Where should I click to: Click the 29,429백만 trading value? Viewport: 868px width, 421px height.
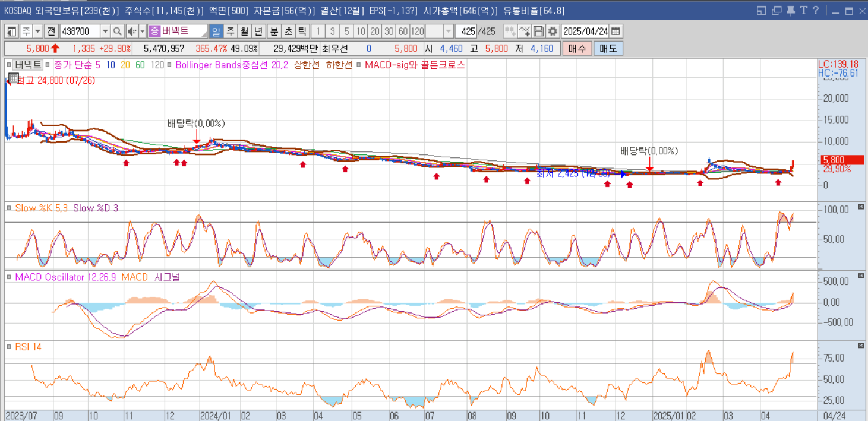click(295, 49)
